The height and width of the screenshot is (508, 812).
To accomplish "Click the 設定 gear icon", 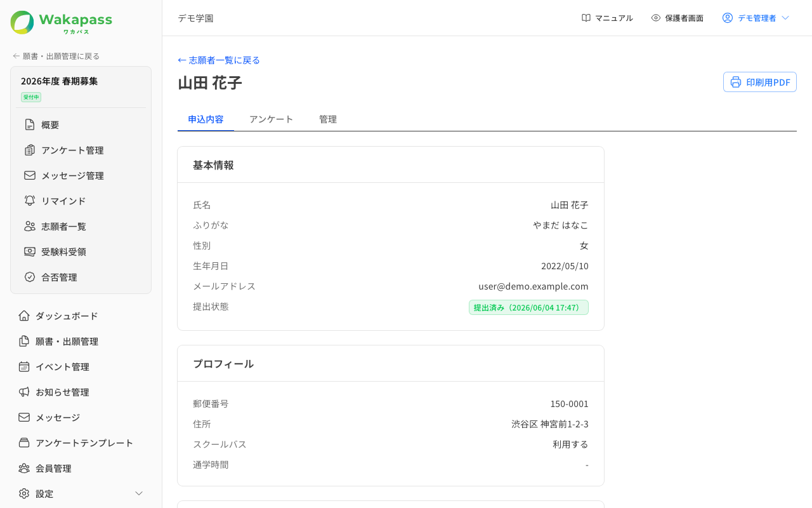I will (24, 493).
